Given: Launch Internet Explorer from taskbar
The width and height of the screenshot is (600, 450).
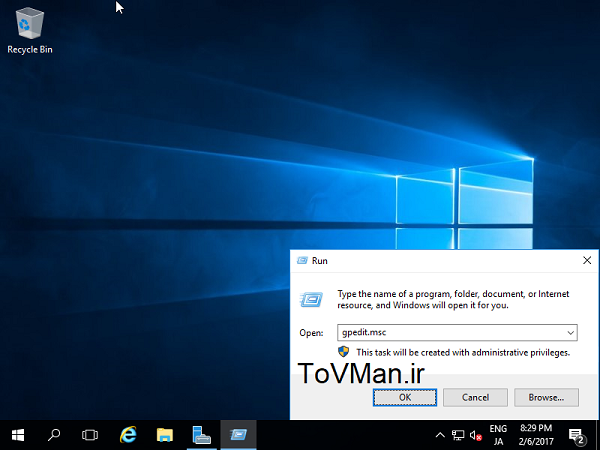Looking at the screenshot, I should [x=128, y=435].
